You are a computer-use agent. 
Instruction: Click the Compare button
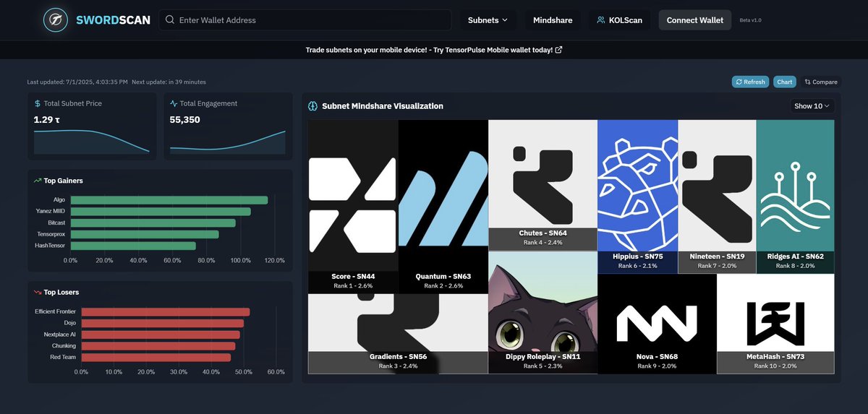pyautogui.click(x=821, y=82)
